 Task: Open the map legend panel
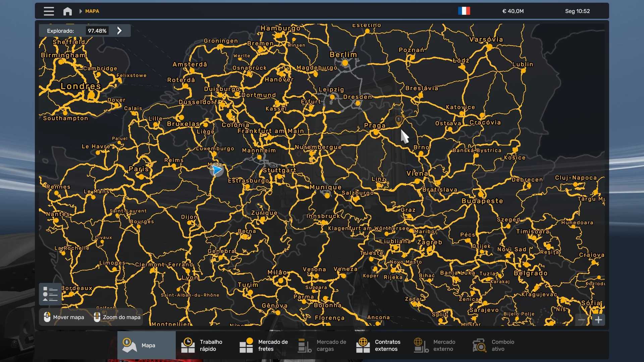(x=50, y=294)
